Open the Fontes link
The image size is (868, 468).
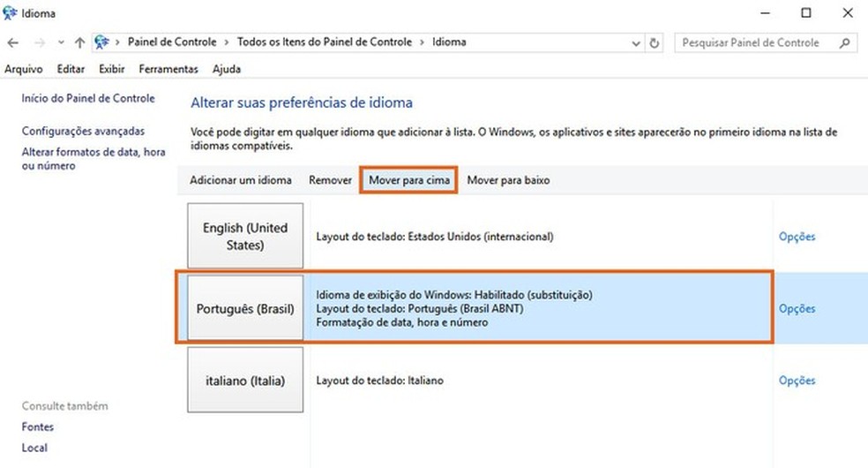point(38,427)
